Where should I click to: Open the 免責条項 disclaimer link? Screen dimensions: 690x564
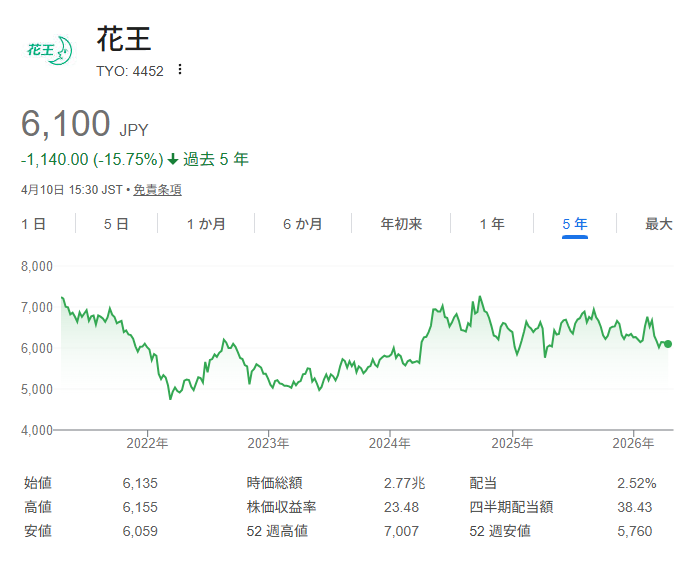point(158,190)
